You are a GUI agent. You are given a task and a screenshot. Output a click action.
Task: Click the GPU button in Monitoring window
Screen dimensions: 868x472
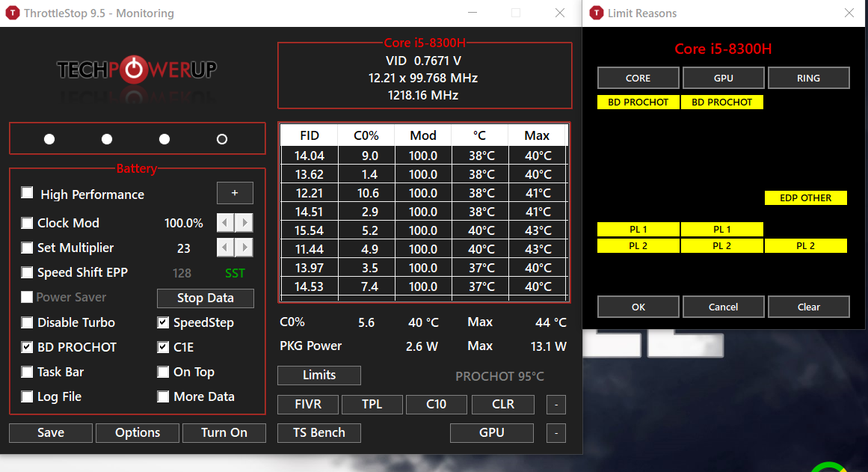pyautogui.click(x=492, y=432)
